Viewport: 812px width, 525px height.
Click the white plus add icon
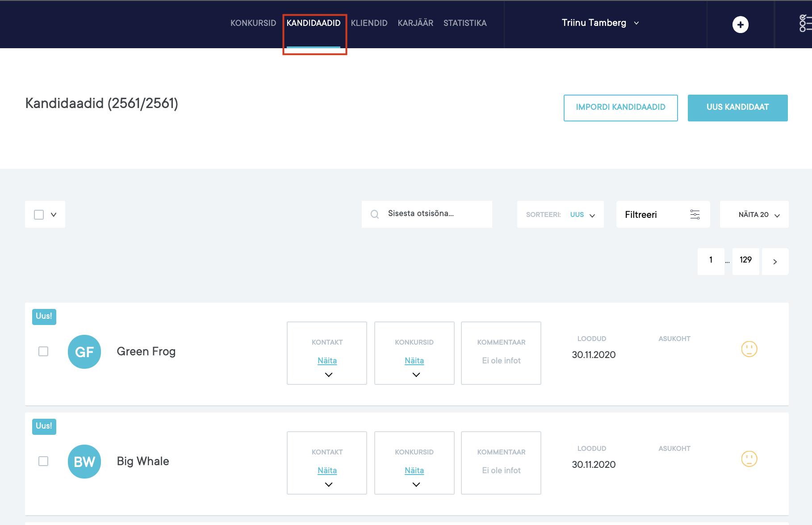(x=740, y=25)
